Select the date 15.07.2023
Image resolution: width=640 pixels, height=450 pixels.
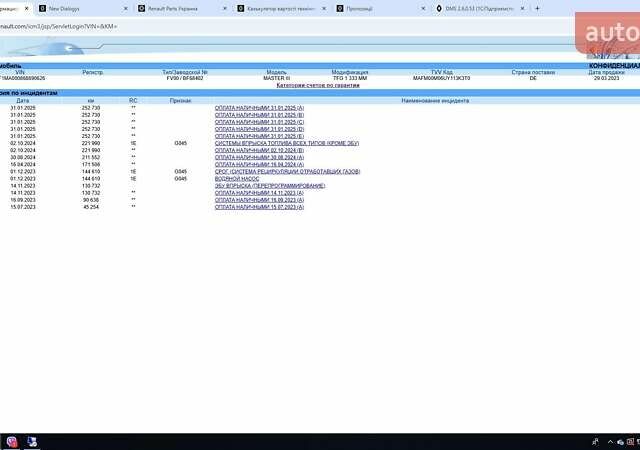(23, 207)
